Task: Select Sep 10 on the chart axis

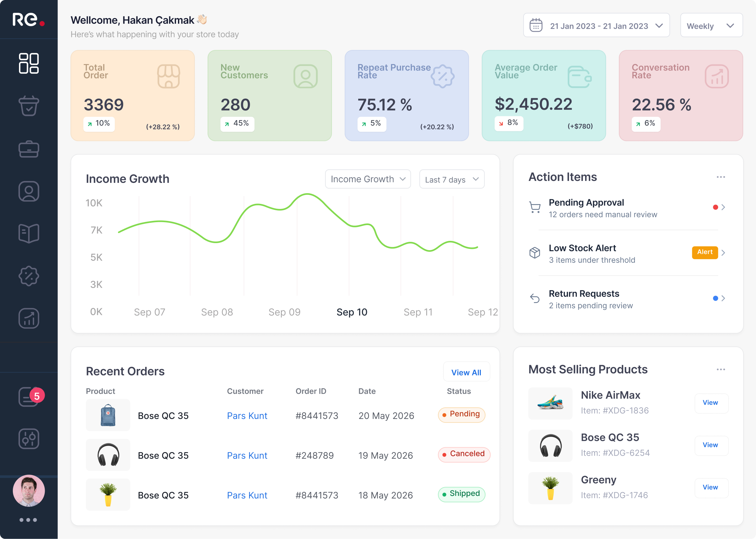Action: coord(352,312)
